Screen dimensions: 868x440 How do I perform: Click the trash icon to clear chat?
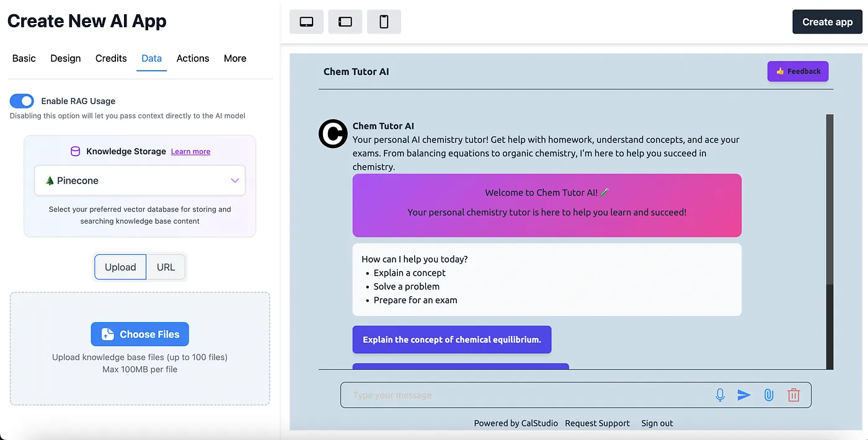tap(794, 395)
